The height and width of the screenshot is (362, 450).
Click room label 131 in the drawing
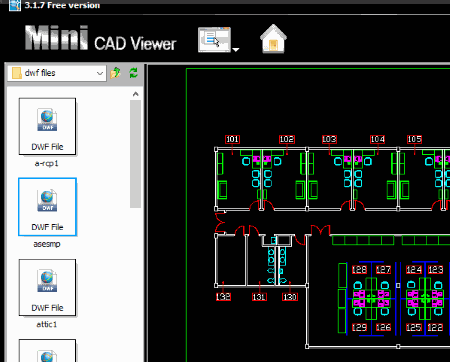click(x=259, y=297)
